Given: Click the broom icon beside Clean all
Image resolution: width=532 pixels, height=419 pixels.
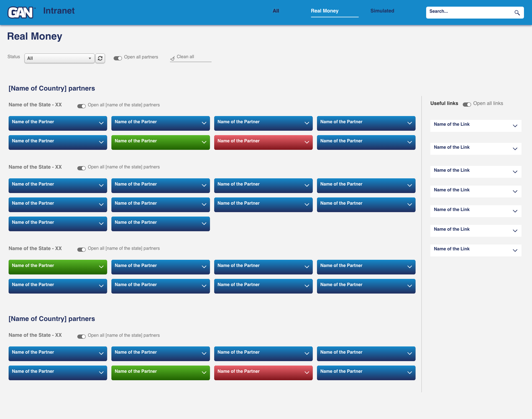Looking at the screenshot, I should pos(172,58).
